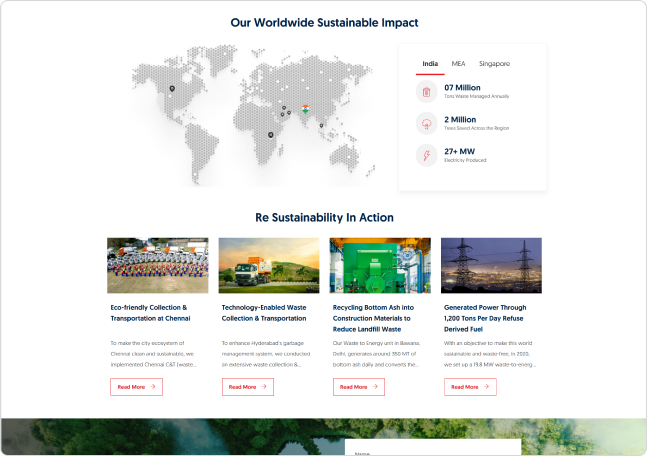Open the garbage truck at sunset image
Viewport: 647px width, 456px height.
pos(269,265)
